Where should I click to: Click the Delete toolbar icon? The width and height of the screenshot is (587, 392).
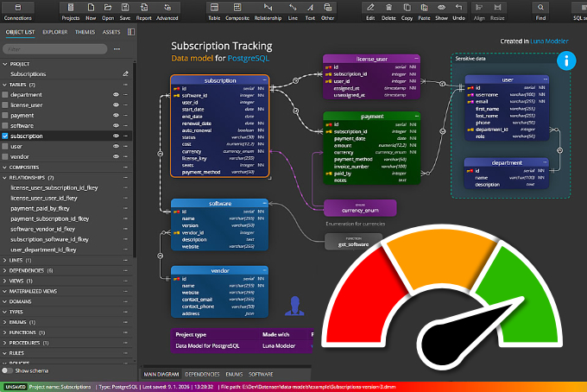click(x=388, y=11)
